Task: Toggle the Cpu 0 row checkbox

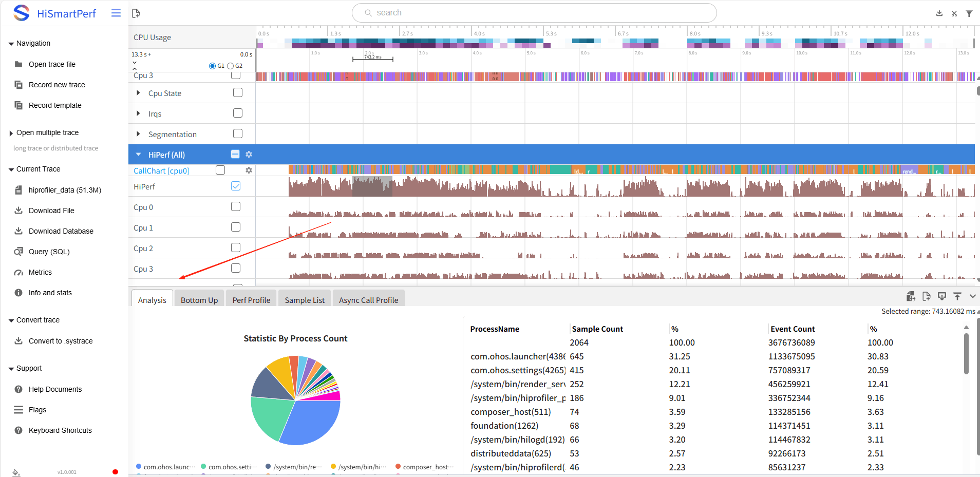Action: coord(236,206)
